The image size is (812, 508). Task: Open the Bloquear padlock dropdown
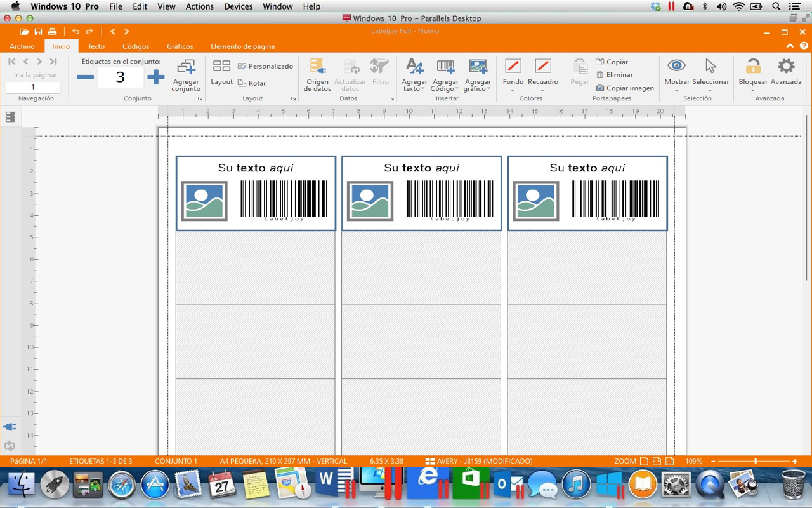point(753,75)
